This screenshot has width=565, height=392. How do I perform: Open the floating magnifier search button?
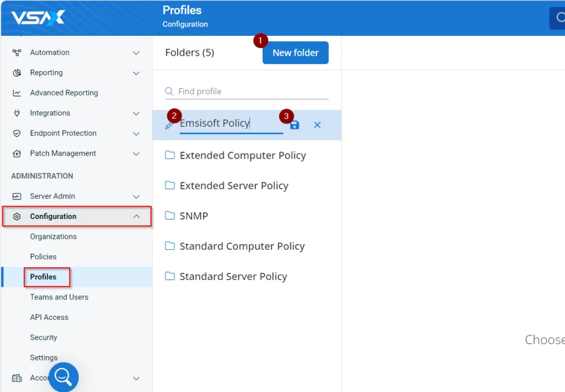[63, 377]
